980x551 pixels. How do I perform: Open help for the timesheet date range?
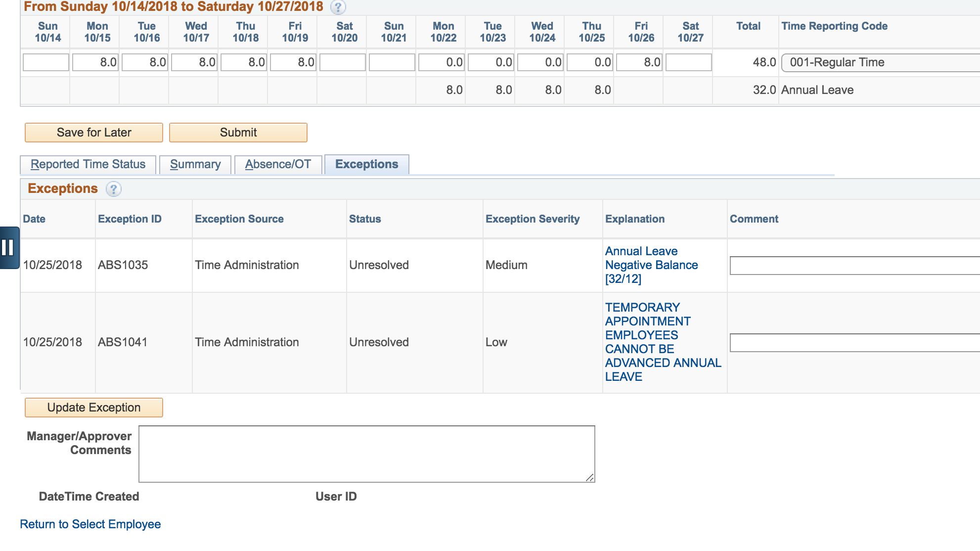[x=338, y=7]
